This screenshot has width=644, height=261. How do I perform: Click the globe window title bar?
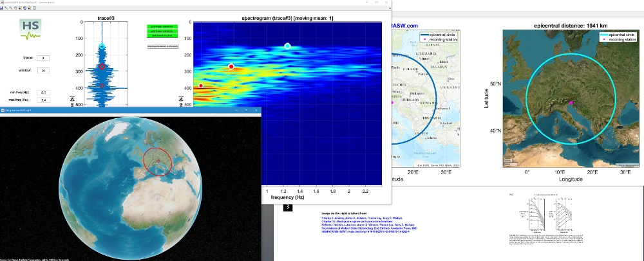click(x=131, y=110)
